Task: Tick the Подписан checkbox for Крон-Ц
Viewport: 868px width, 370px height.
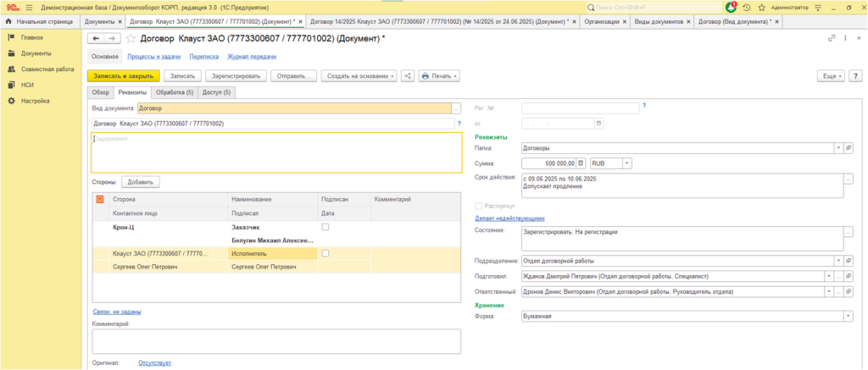Action: pos(325,228)
